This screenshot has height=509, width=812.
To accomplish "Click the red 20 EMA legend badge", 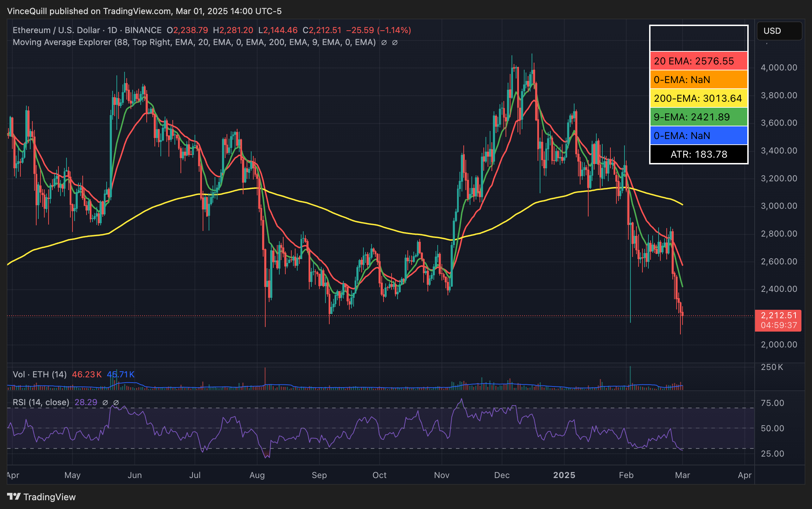I will tap(698, 61).
